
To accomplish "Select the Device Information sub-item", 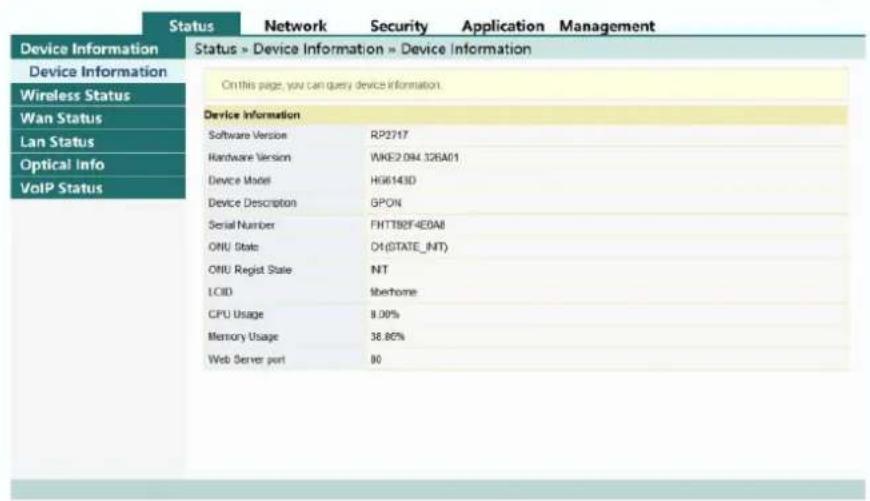I will click(98, 72).
